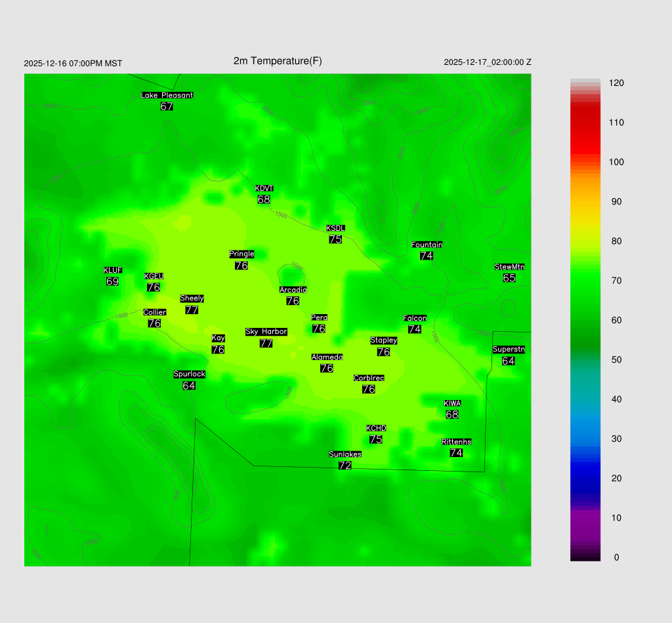This screenshot has height=623, width=672.
Task: Select the KSDL station label
Action: click(x=335, y=228)
